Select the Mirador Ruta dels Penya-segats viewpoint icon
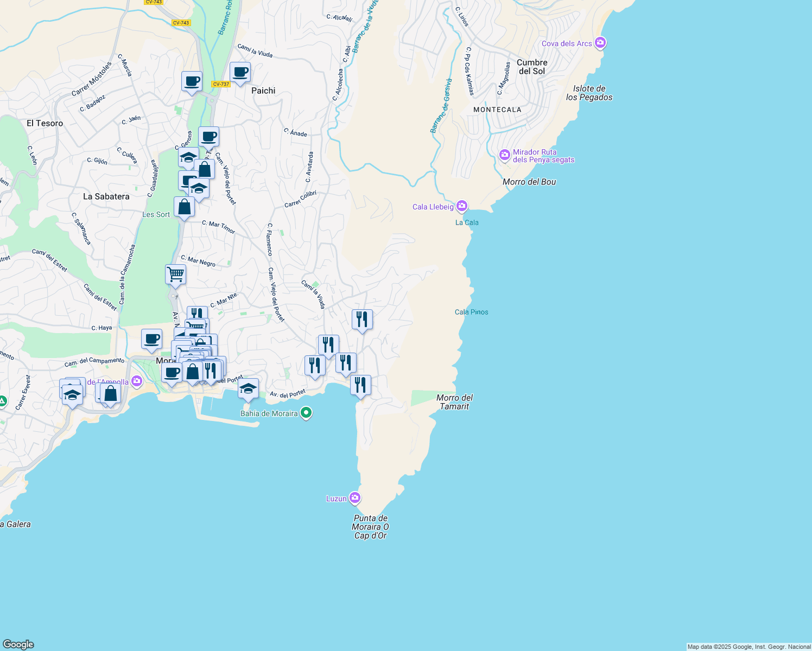Screen dimensions: 812x651 pos(504,155)
